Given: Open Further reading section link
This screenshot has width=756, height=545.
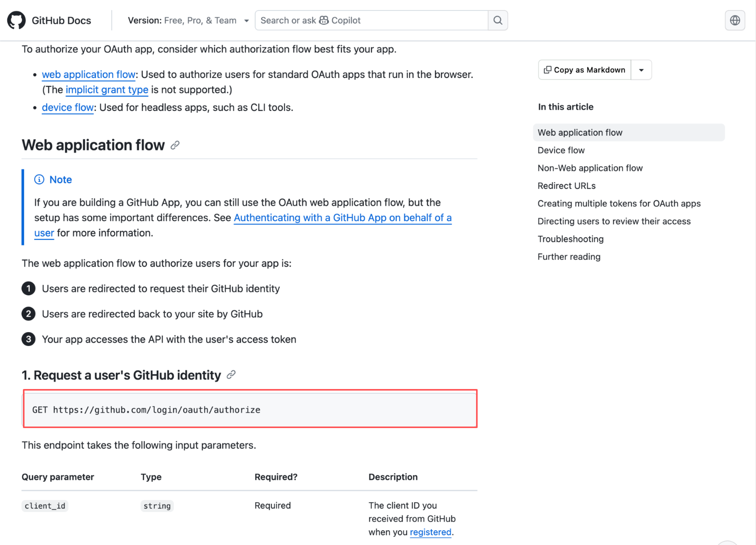Looking at the screenshot, I should (569, 256).
